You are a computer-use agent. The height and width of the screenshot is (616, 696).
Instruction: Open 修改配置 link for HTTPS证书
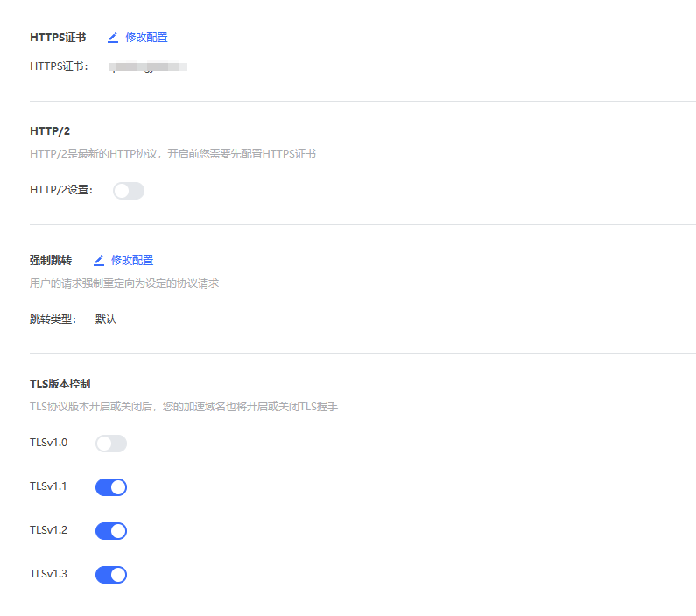click(146, 38)
